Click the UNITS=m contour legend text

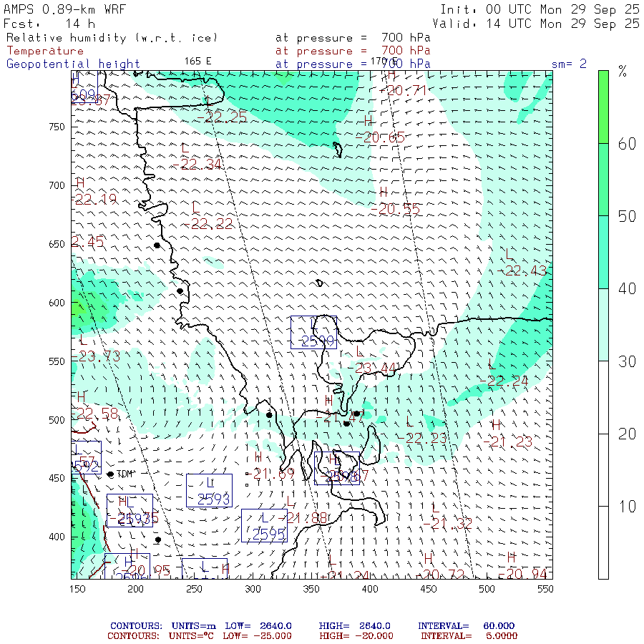pos(193,626)
